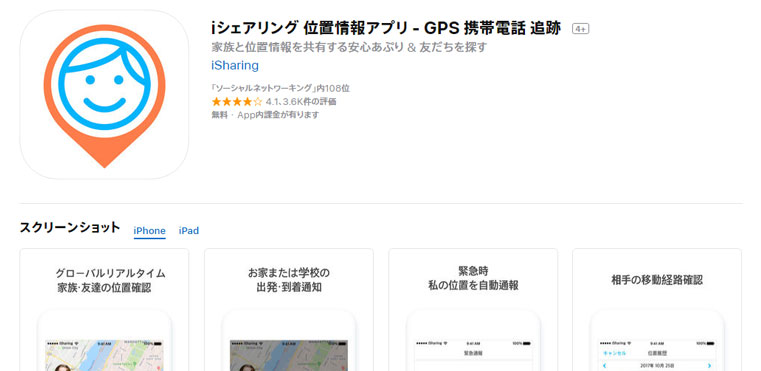Click the スクリーンショット section heading
Viewport: 761px width, 371px height.
tap(70, 227)
